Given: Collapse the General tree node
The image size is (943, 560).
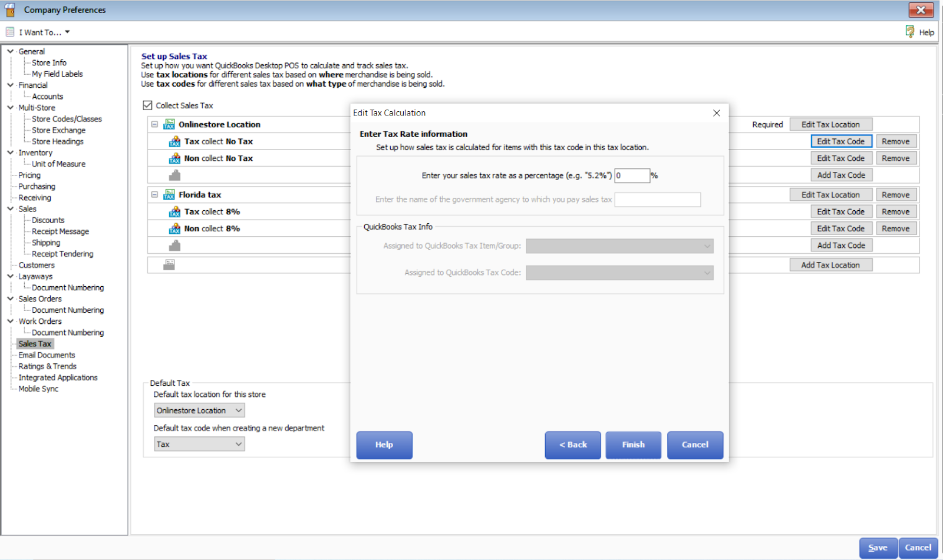Looking at the screenshot, I should 10,51.
